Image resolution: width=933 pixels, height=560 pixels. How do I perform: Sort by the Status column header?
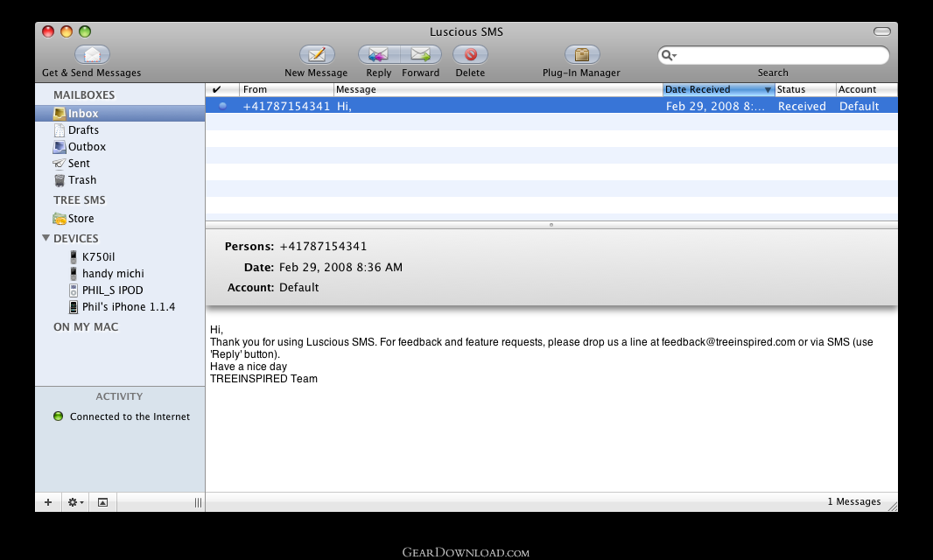coord(805,89)
